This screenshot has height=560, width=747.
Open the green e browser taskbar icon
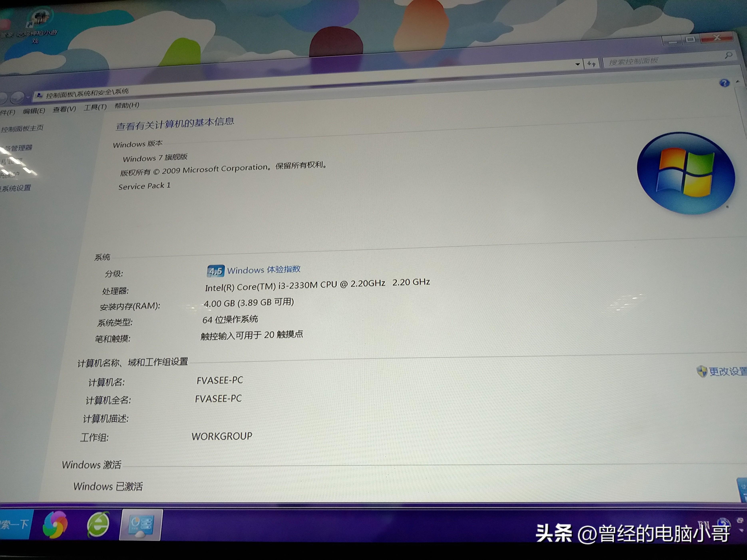(x=98, y=524)
